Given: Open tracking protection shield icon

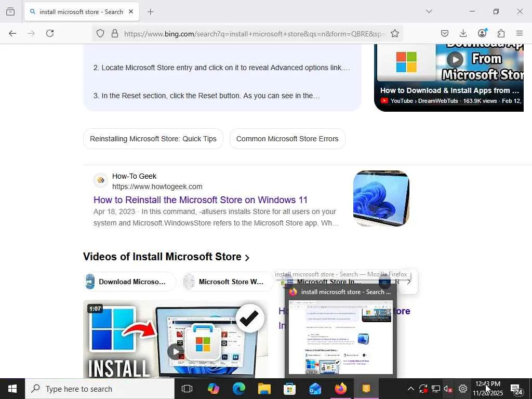Looking at the screenshot, I should click(x=100, y=33).
